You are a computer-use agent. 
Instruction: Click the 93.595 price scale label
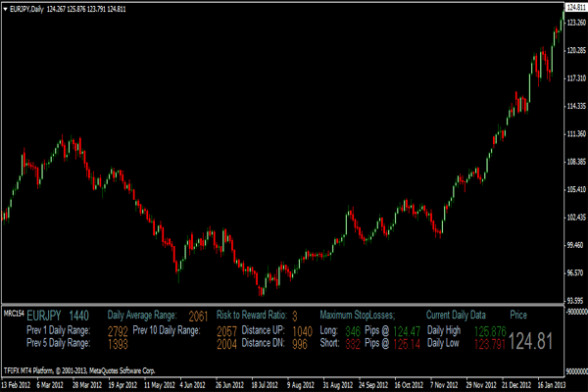[x=574, y=299]
